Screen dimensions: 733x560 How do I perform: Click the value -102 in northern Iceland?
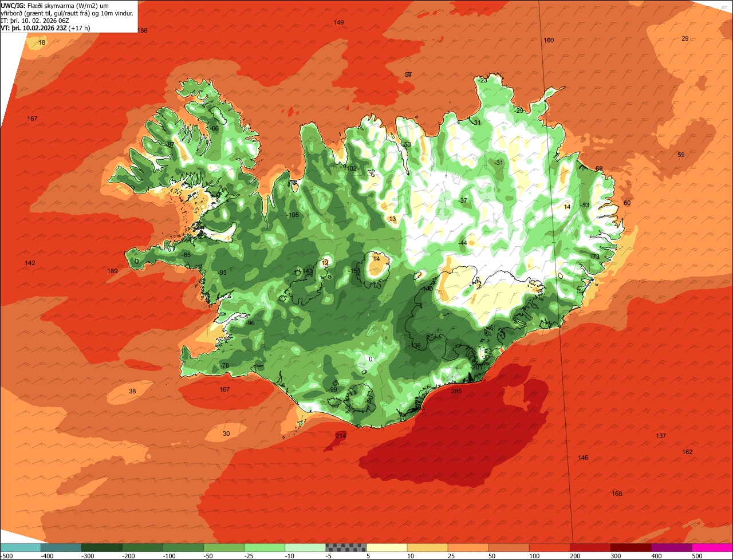[x=350, y=168]
